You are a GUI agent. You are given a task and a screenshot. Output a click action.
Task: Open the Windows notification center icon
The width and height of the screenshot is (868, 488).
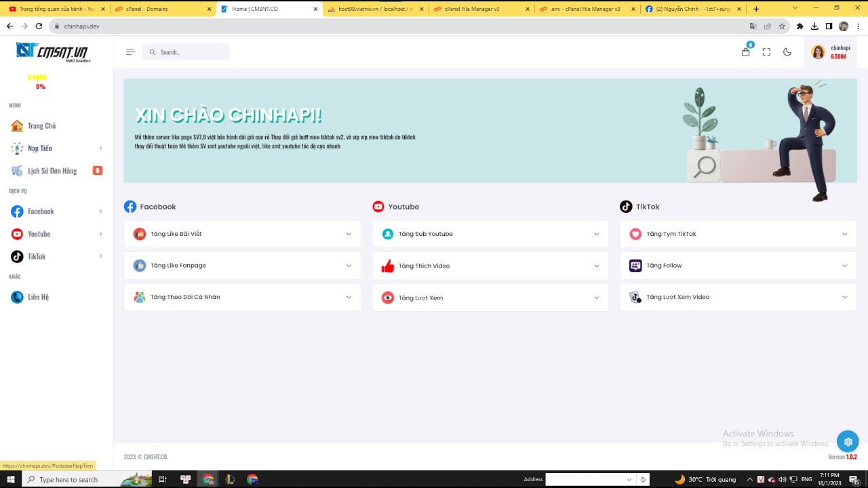tap(855, 479)
